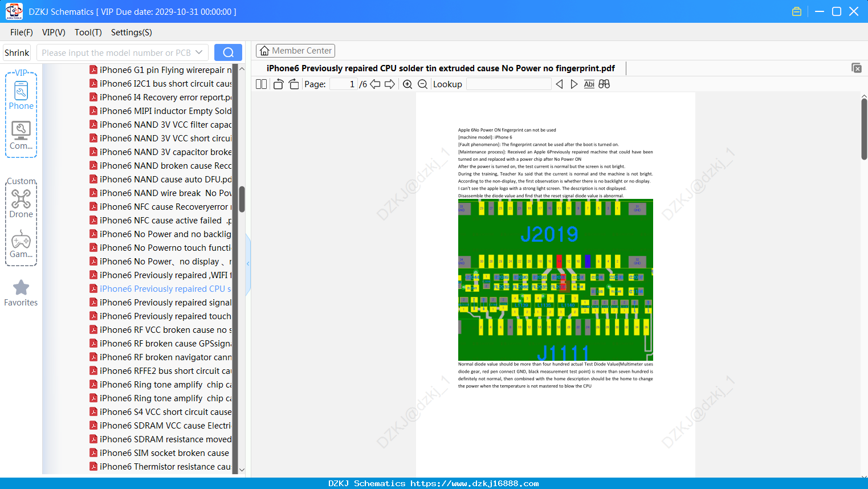Open iPhone6 No Powerno touch functi file

165,247
